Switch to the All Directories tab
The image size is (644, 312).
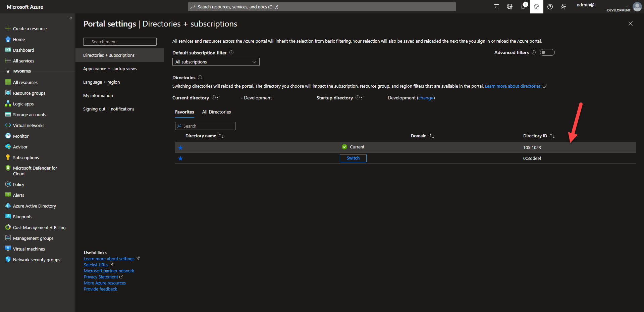point(216,112)
